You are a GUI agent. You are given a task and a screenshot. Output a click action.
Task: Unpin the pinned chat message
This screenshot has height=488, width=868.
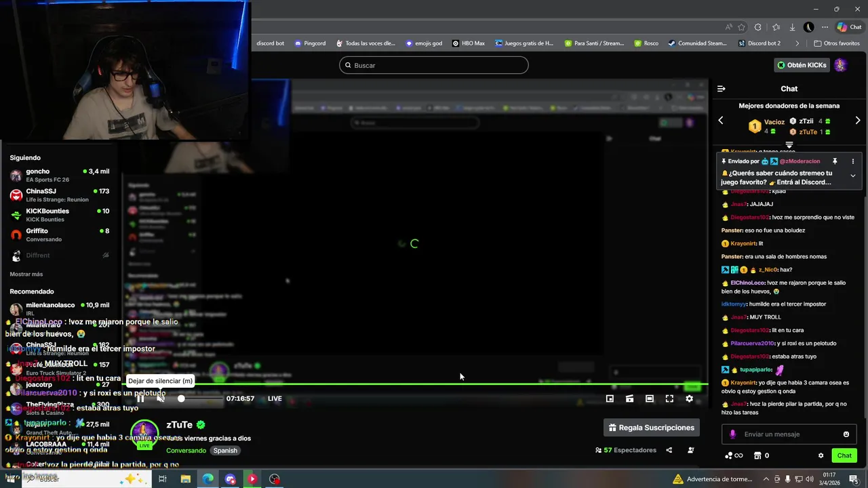pyautogui.click(x=835, y=161)
